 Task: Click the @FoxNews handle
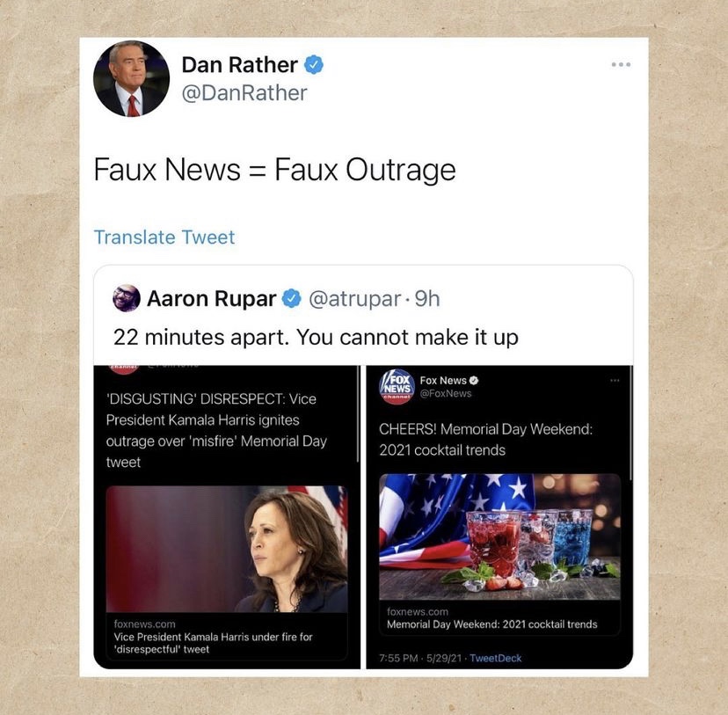(x=446, y=393)
